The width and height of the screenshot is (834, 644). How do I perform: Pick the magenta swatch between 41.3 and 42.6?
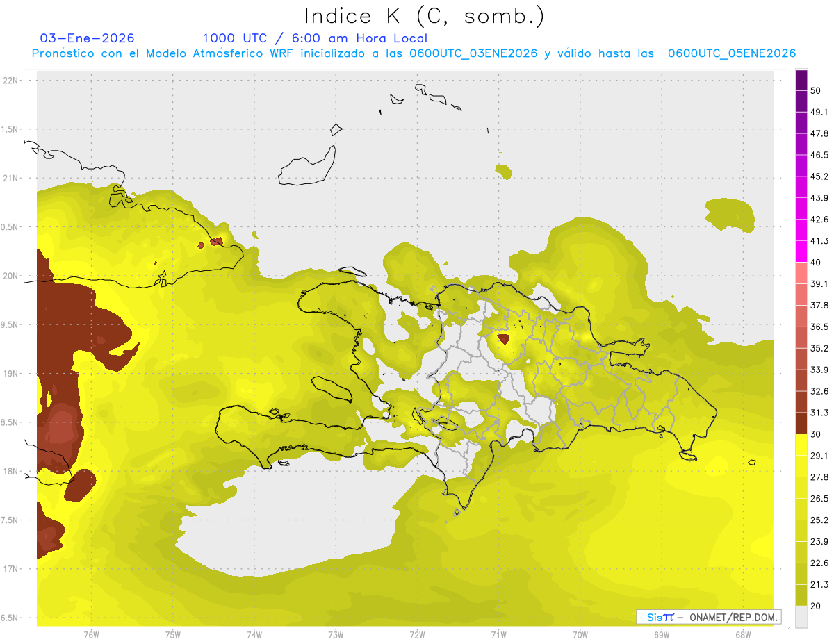coord(801,231)
